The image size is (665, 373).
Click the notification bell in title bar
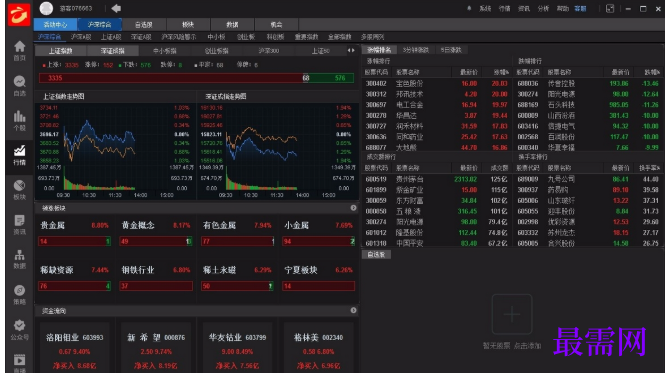pos(469,8)
